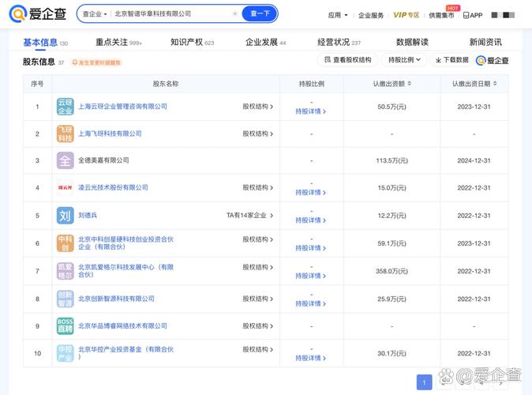Expand 股权结构 for 北京华品博睿

pos(258,326)
